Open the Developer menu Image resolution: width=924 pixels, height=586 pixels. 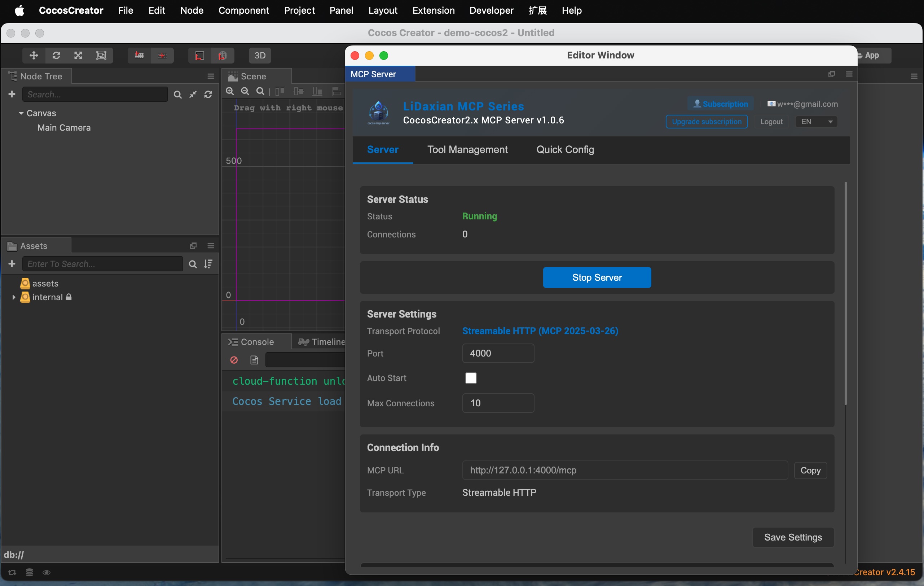491,10
